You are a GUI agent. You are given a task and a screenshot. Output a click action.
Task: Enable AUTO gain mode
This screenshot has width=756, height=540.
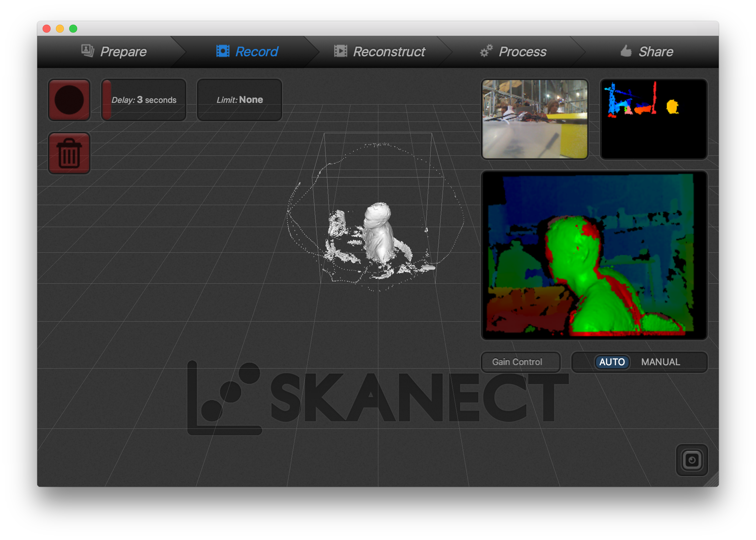tap(612, 362)
